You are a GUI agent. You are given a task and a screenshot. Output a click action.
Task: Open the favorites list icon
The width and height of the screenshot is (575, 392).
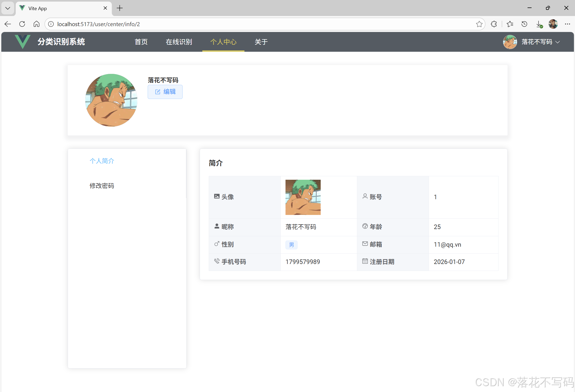pyautogui.click(x=510, y=24)
